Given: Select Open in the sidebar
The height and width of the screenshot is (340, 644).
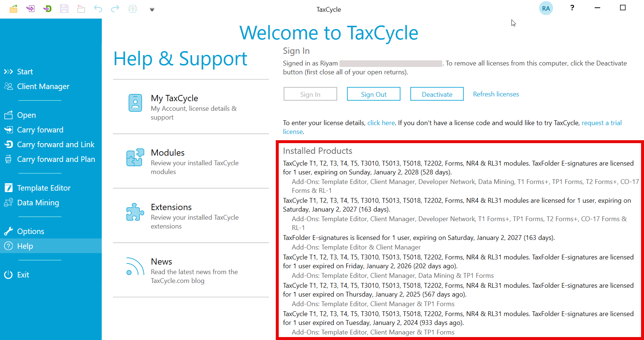Looking at the screenshot, I should pos(51,115).
